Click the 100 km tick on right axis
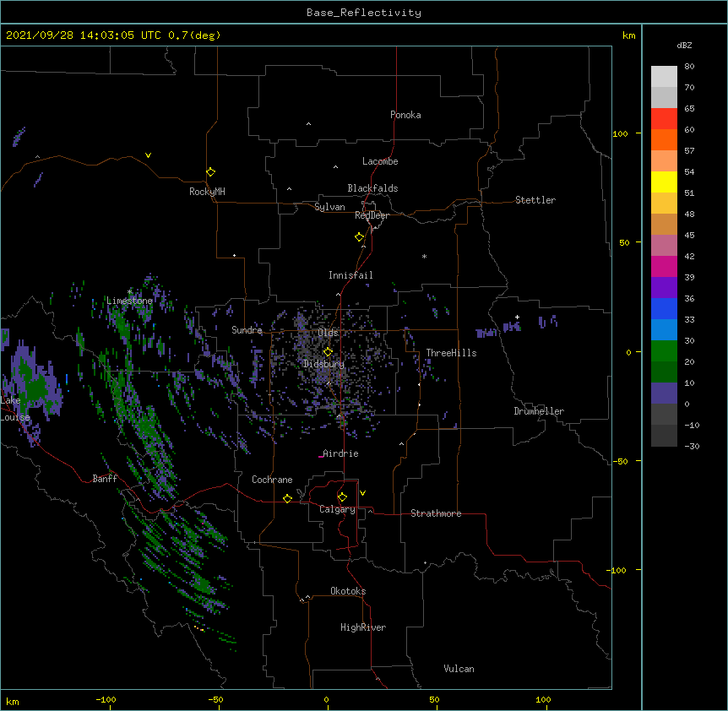 click(x=620, y=133)
